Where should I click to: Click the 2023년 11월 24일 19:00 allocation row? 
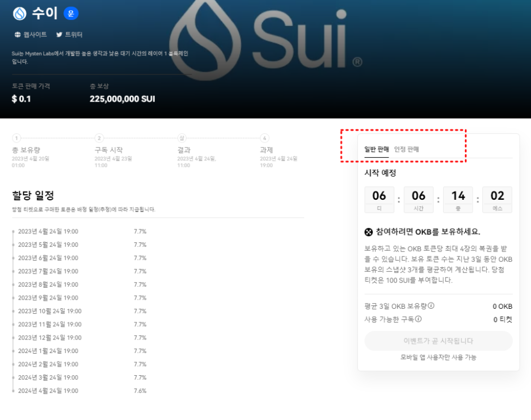coord(79,324)
